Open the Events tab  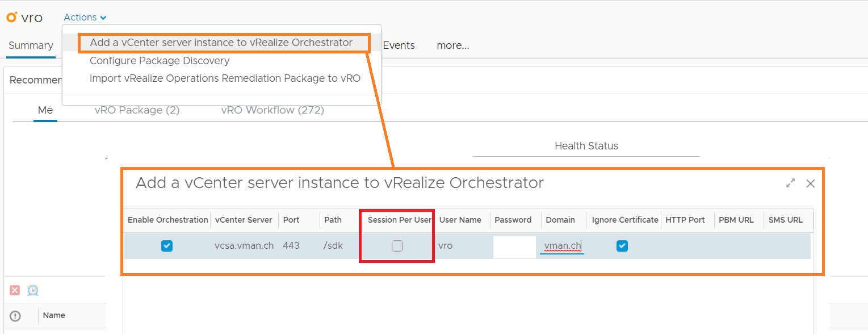pos(399,45)
